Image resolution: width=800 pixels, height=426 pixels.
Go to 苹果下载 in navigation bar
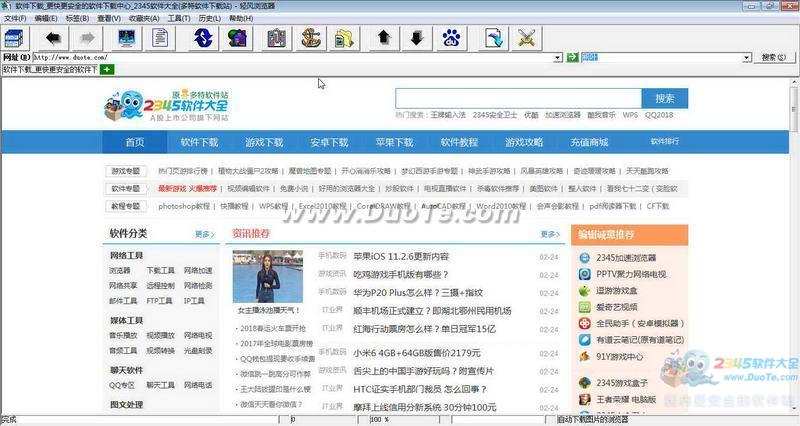click(x=394, y=142)
